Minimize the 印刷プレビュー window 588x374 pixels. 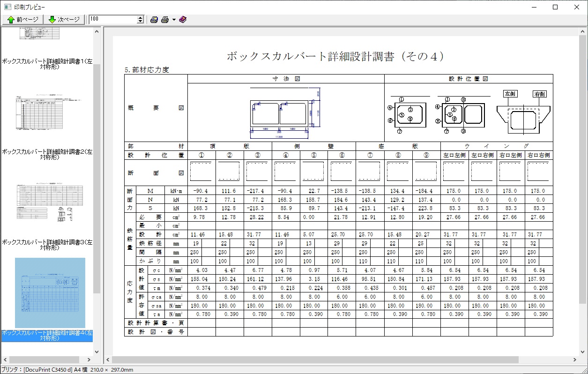point(534,7)
